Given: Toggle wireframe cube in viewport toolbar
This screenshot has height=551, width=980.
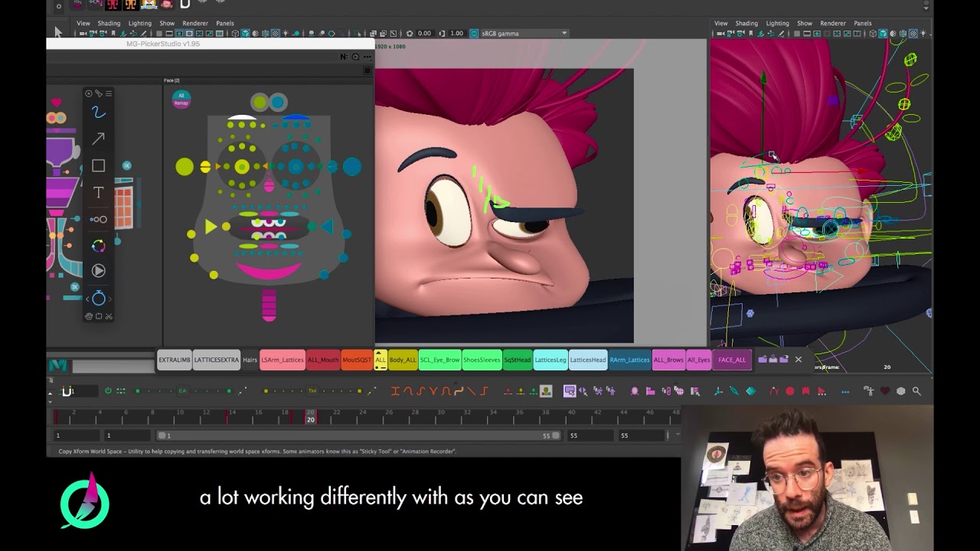Looking at the screenshot, I should click(236, 34).
